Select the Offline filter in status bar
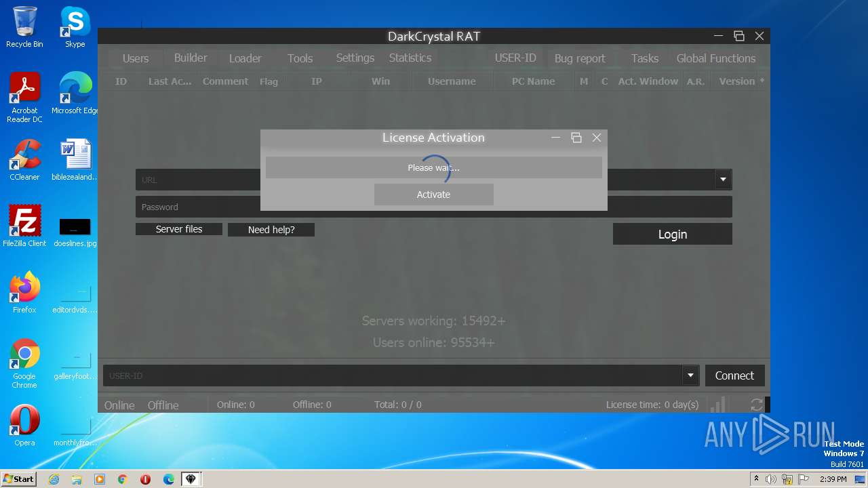This screenshot has width=868, height=488. (163, 405)
